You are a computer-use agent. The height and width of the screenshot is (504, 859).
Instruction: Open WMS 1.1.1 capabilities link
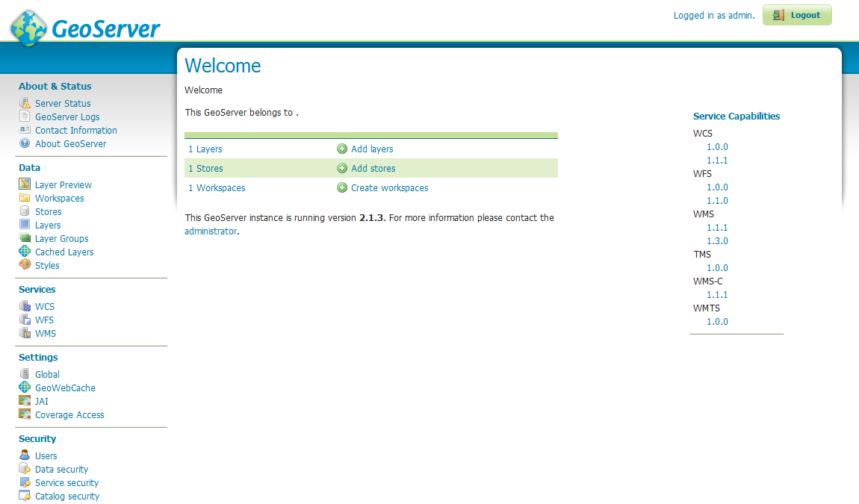[x=717, y=227]
